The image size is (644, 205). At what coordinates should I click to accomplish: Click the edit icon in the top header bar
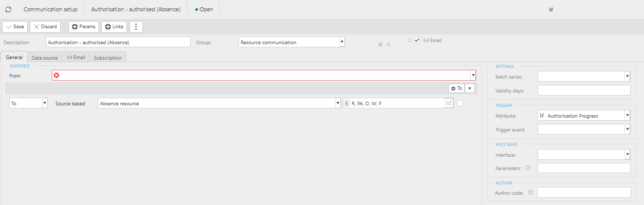[551, 9]
